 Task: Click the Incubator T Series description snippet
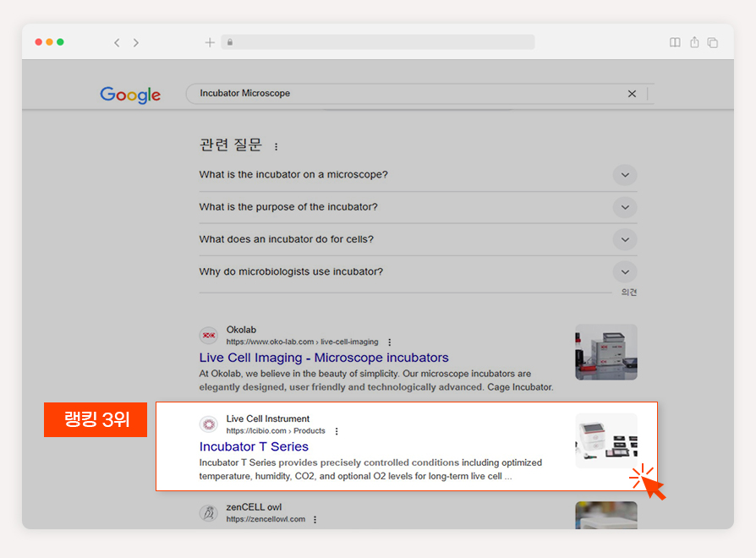370,469
